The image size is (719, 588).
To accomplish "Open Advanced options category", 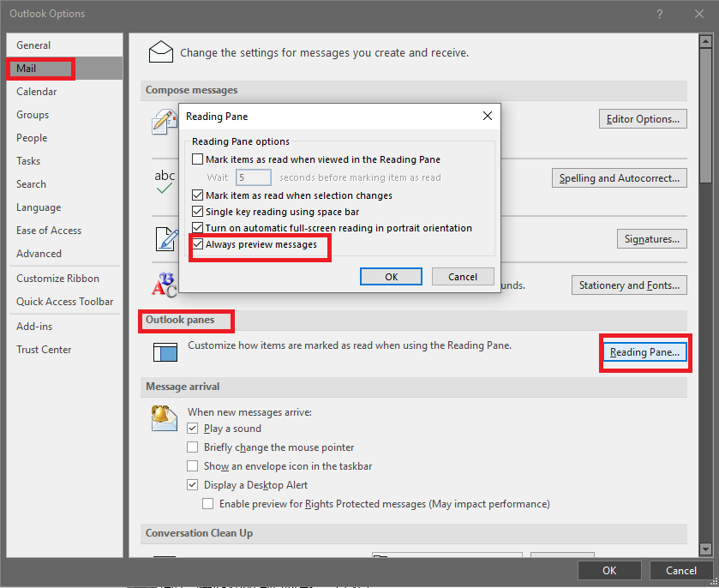I will (64, 254).
